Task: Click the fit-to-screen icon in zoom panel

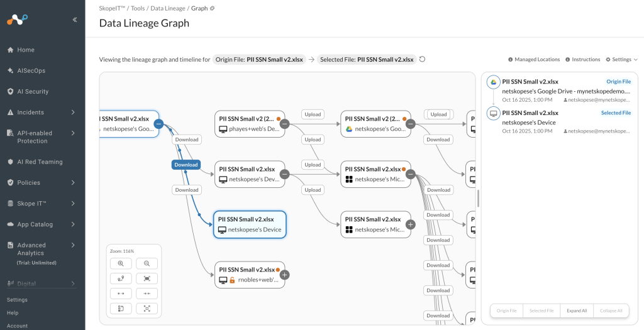Action: pos(147,278)
